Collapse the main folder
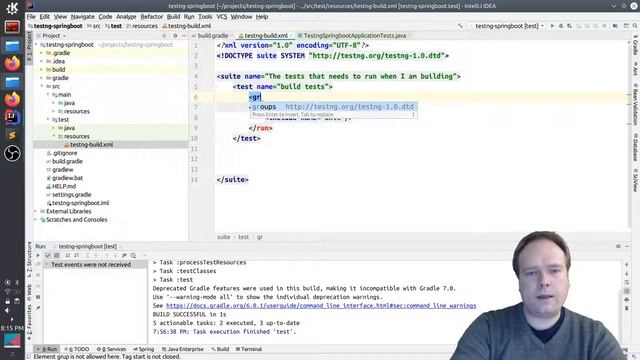Viewport: 640px width, 360px height. [x=47, y=95]
